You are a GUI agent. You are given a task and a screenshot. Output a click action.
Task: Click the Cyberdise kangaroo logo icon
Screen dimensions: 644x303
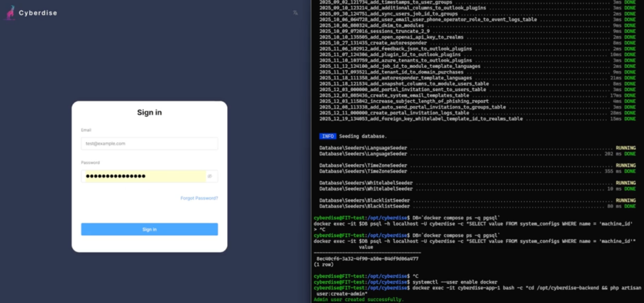pyautogui.click(x=10, y=13)
